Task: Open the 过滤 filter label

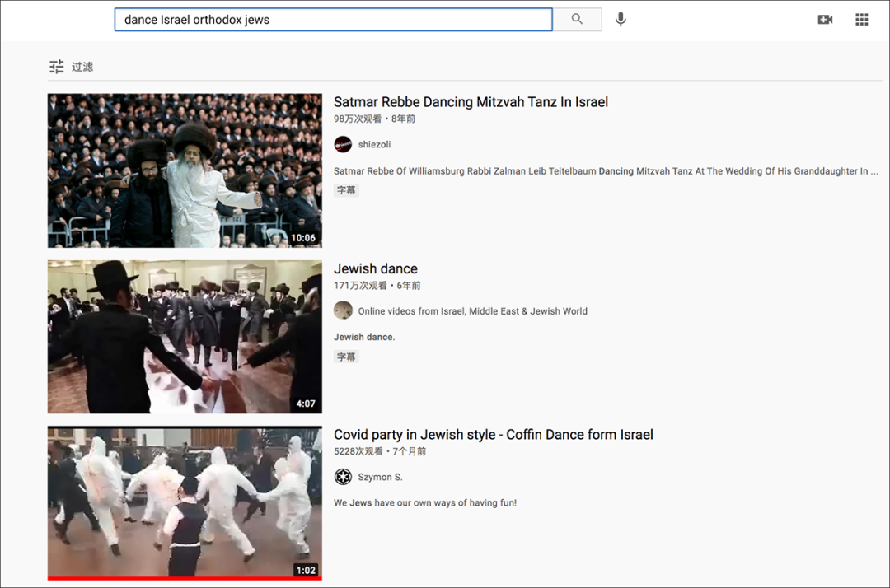Action: pos(82,67)
